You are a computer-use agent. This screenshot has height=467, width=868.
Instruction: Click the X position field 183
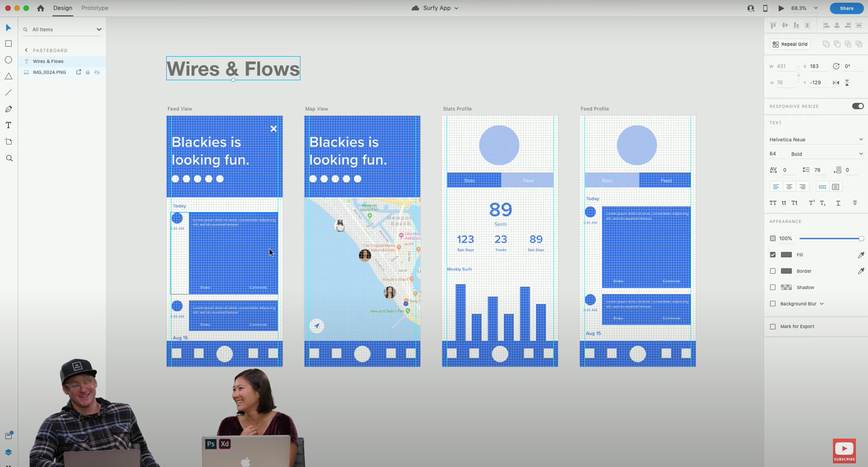[818, 66]
